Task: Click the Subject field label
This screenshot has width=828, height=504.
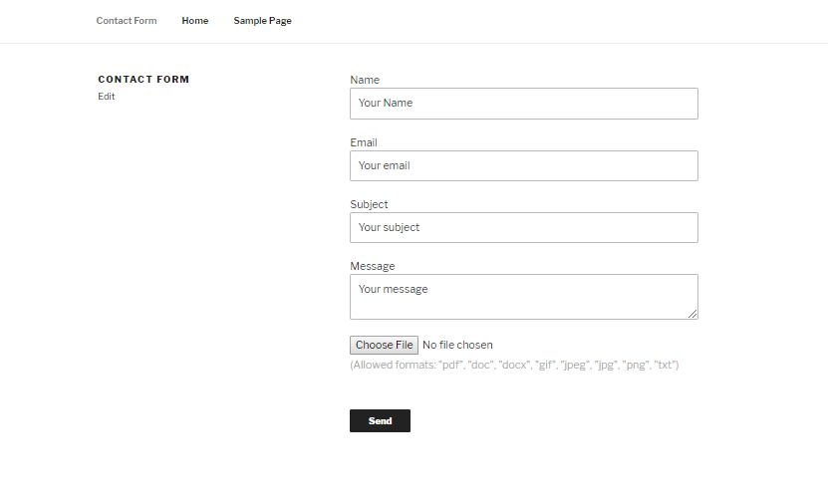Action: click(x=369, y=204)
